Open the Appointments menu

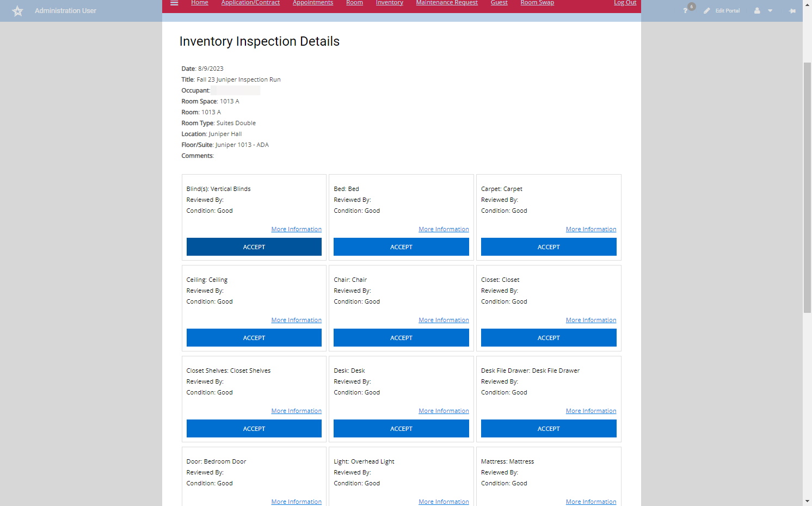click(313, 3)
